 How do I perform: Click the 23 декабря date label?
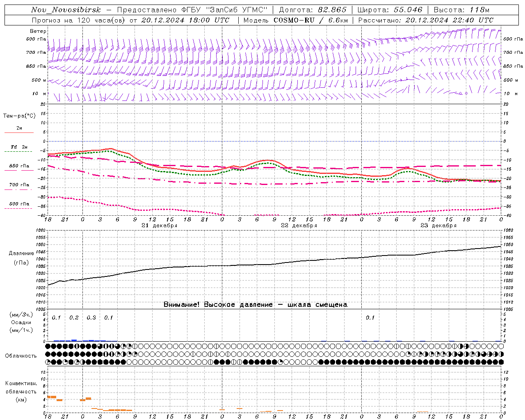[x=438, y=226]
